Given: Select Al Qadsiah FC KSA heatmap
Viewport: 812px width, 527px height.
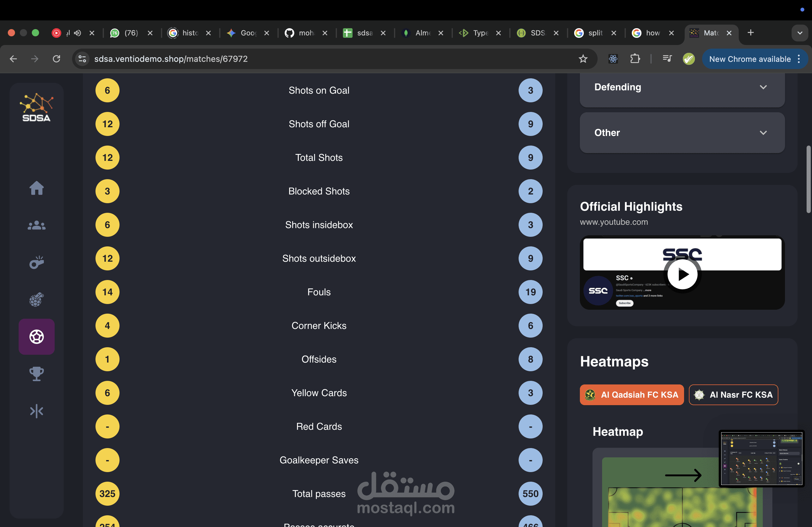Looking at the screenshot, I should (632, 395).
